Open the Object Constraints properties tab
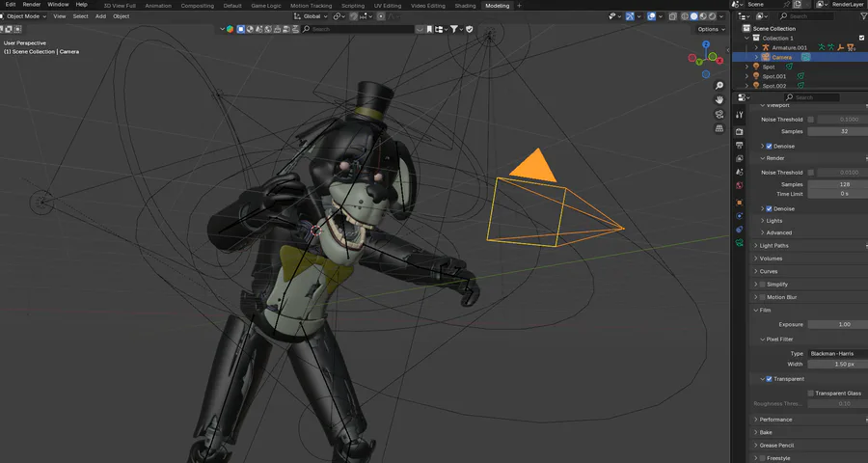Viewport: 868px width, 463px height. coord(740,230)
